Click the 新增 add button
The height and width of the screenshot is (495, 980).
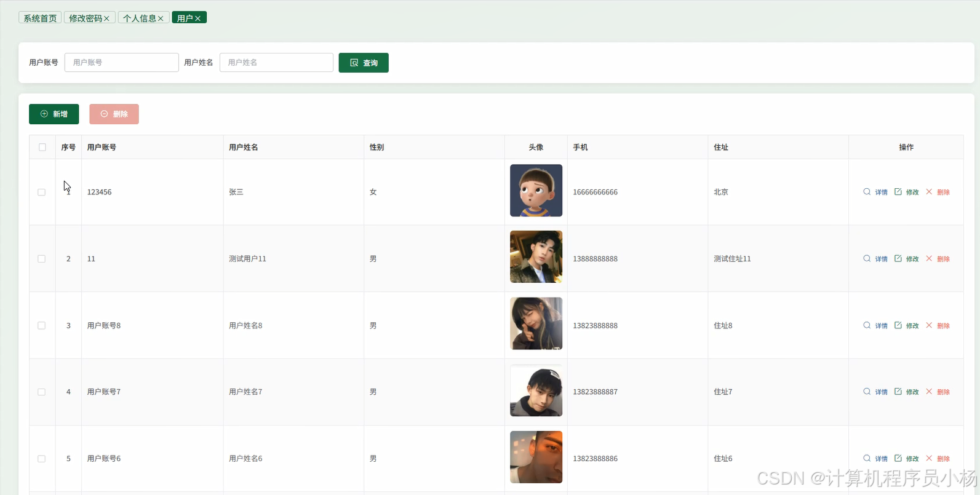(54, 114)
